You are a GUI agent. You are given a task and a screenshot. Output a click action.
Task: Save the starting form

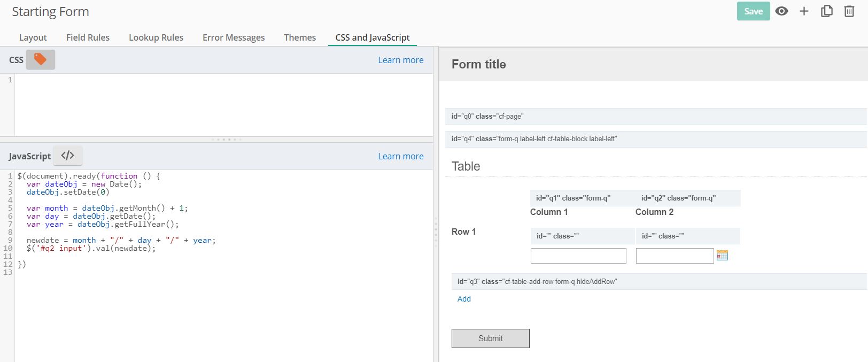pyautogui.click(x=753, y=11)
